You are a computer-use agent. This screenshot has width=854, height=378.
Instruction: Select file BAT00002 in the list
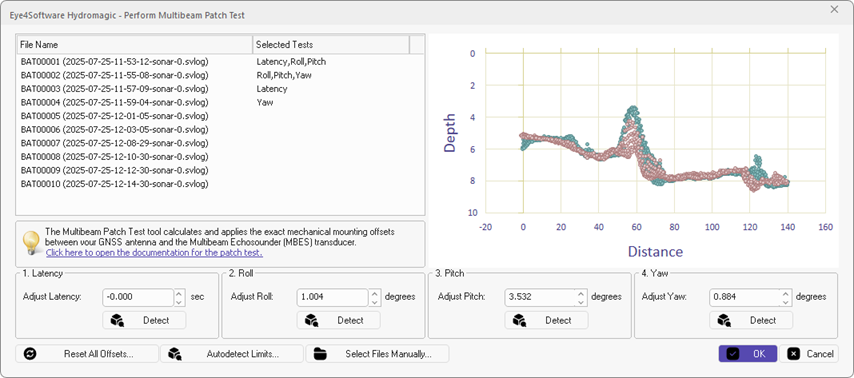[114, 75]
